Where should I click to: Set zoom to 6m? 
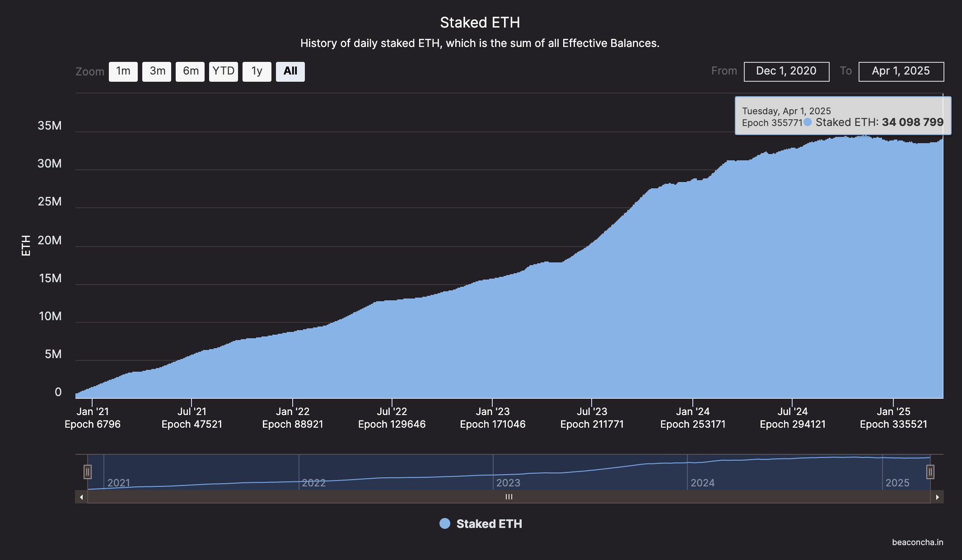(x=190, y=71)
